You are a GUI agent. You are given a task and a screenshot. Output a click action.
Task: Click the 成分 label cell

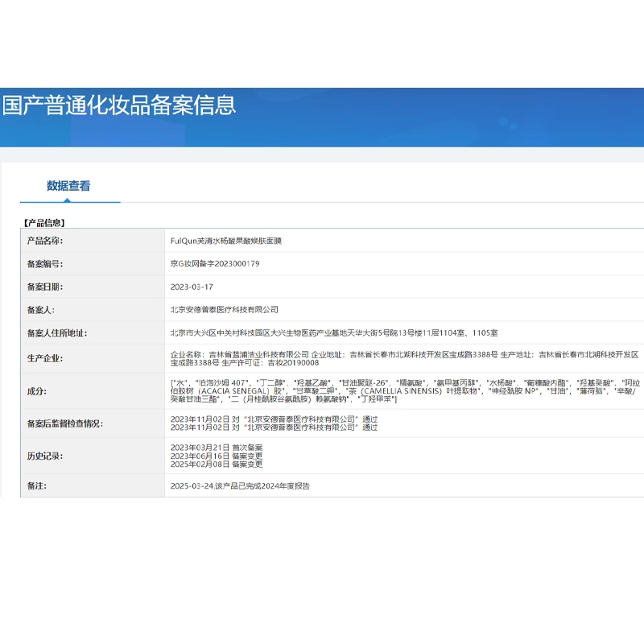(x=93, y=391)
